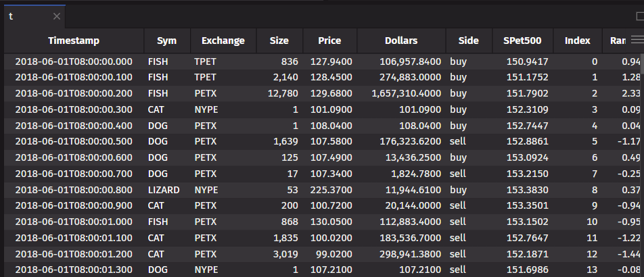Select the 225.3700 Price cell
This screenshot has width=644, height=277.
click(330, 191)
